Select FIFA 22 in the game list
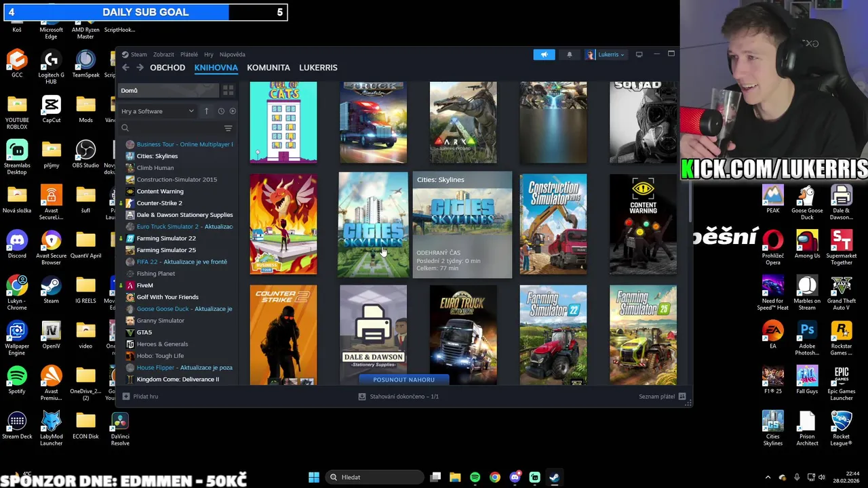868x488 pixels. [x=179, y=262]
